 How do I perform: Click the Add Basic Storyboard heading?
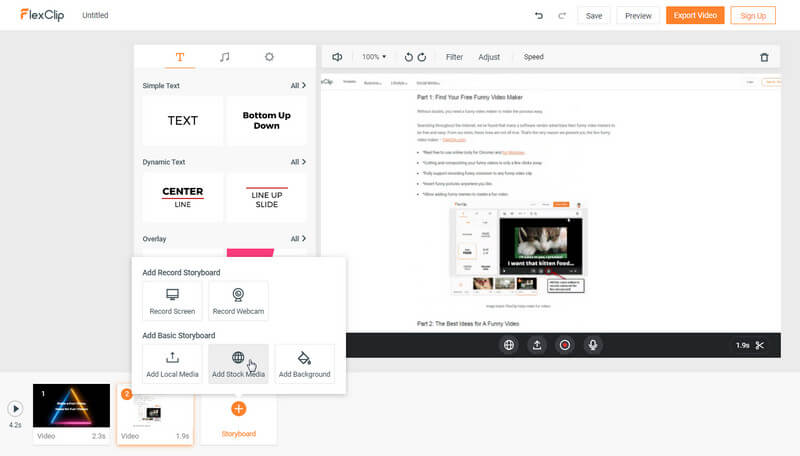point(179,335)
